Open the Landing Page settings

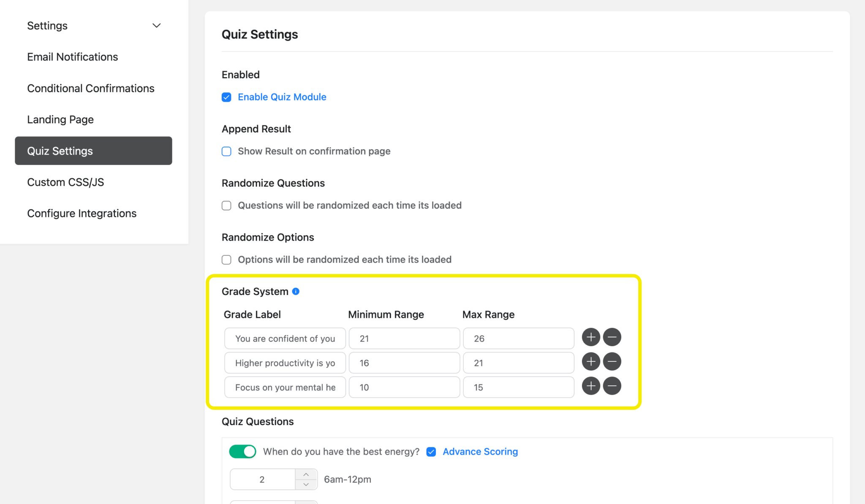pos(60,119)
